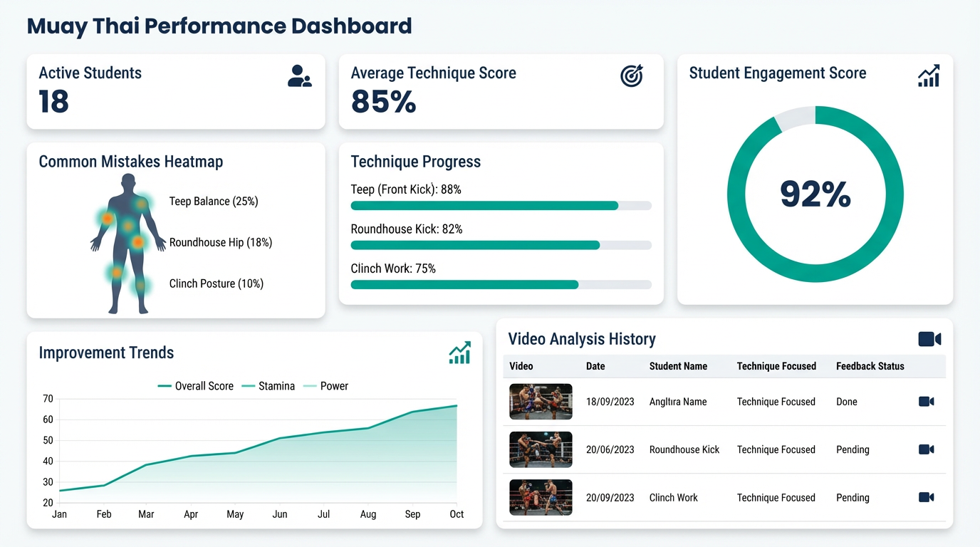Hide the Power series in the chart
This screenshot has height=547, width=980.
330,386
